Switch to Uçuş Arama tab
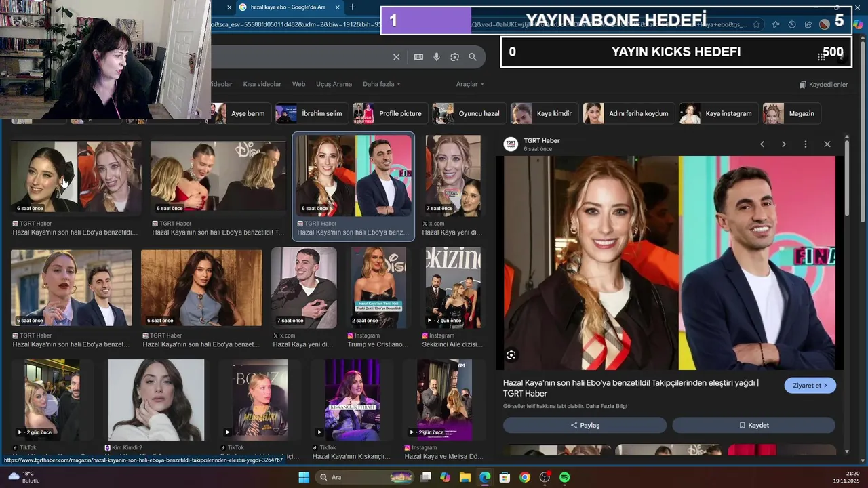This screenshot has height=488, width=868. pyautogui.click(x=334, y=84)
